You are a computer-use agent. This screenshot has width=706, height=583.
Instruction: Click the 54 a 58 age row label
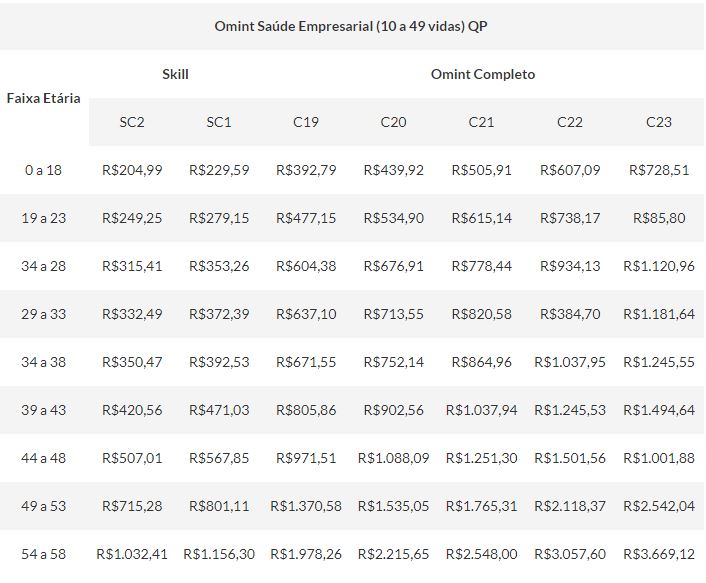tap(43, 553)
